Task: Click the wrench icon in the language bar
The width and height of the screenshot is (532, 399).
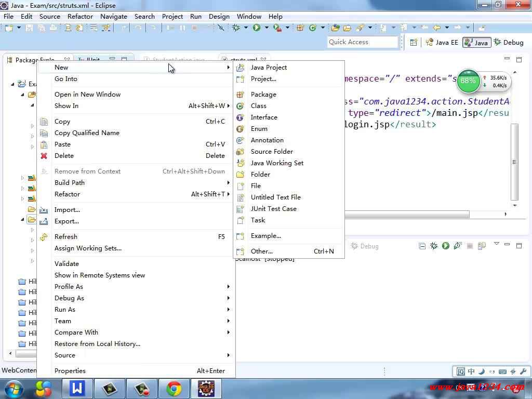Action: 523,371
